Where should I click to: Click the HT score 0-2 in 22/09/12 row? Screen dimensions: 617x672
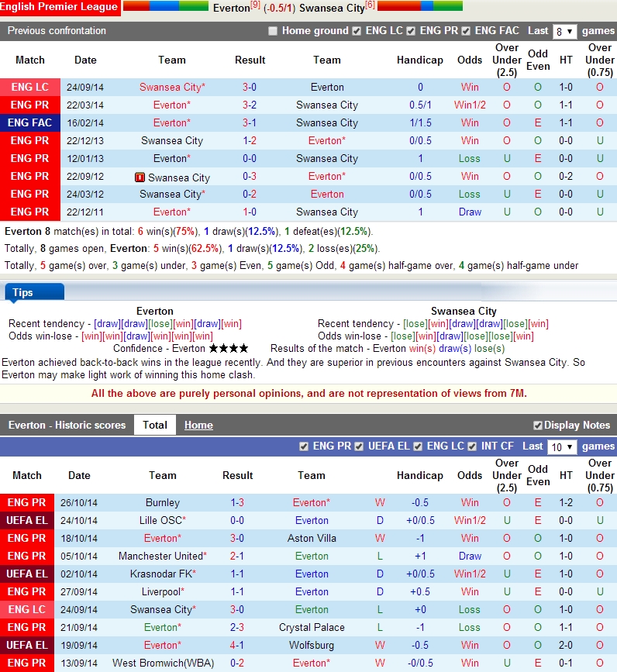[566, 176]
